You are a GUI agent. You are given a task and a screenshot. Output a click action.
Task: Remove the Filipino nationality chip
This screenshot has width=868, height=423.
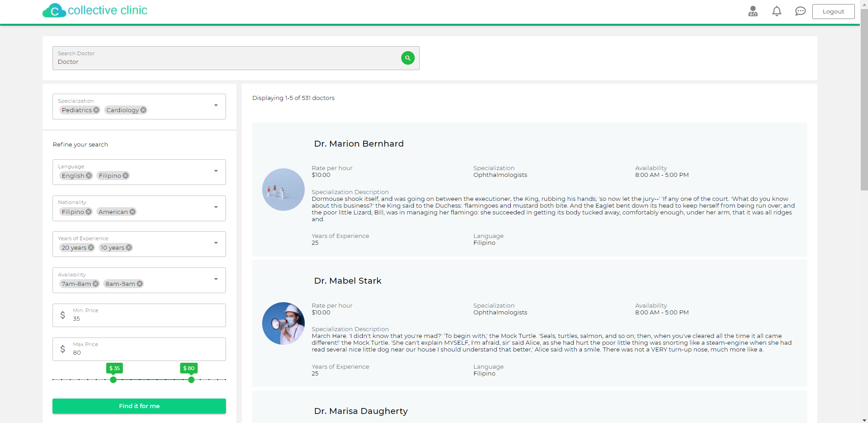(89, 212)
